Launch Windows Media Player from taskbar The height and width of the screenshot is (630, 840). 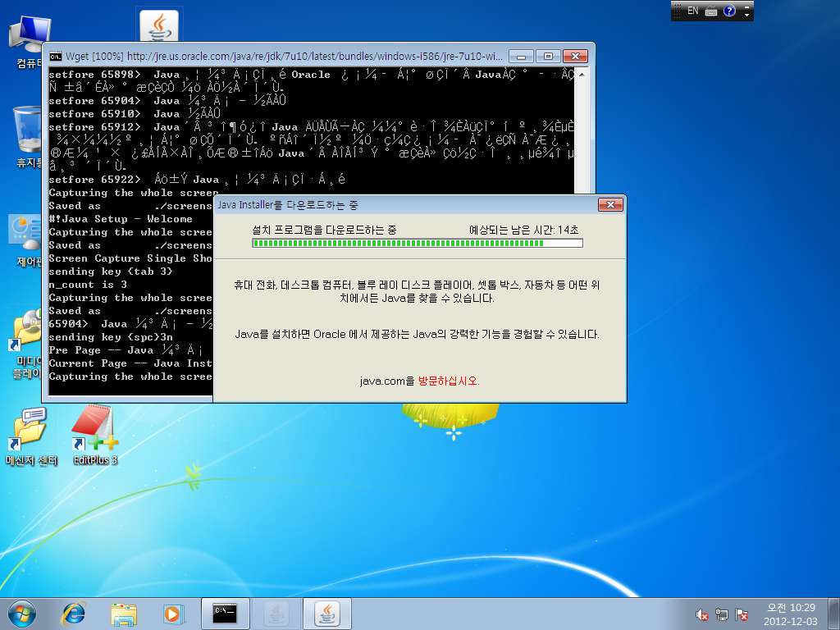[x=173, y=614]
